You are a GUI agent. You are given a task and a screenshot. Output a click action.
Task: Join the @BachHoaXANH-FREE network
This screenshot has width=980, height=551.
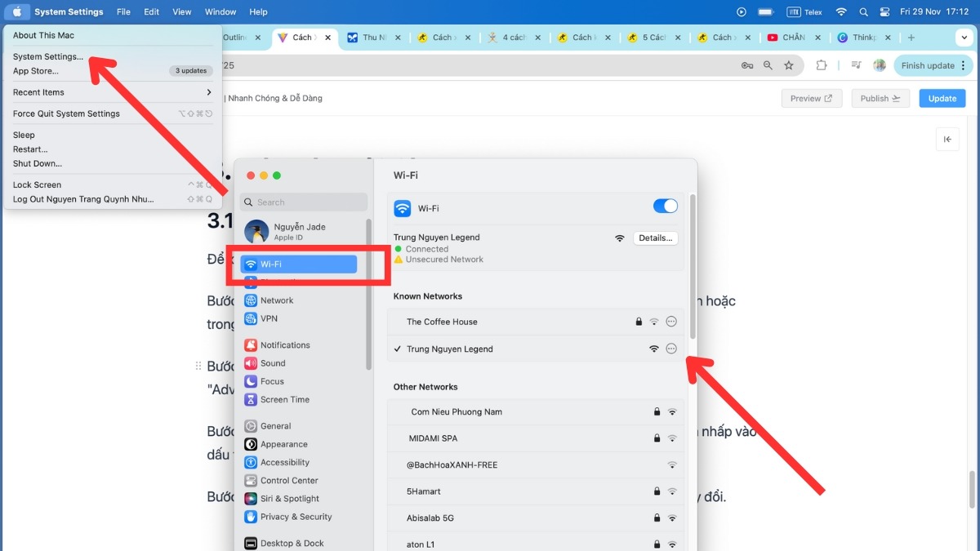click(x=536, y=465)
